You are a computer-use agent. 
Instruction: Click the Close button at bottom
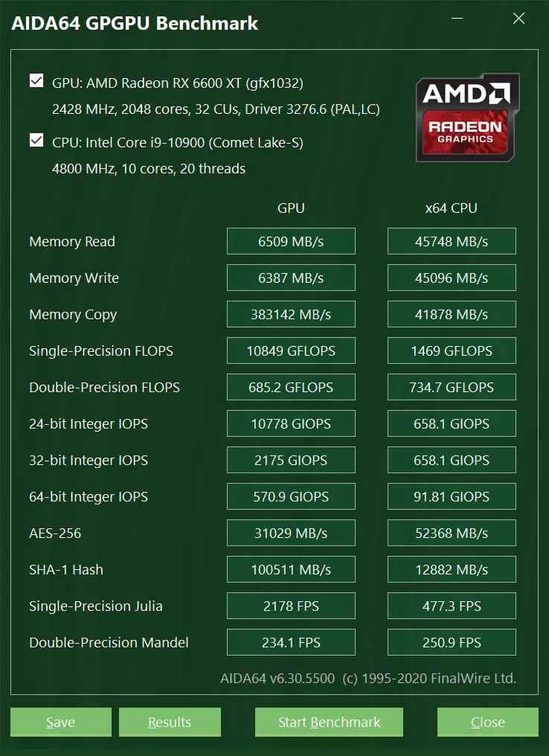[488, 722]
